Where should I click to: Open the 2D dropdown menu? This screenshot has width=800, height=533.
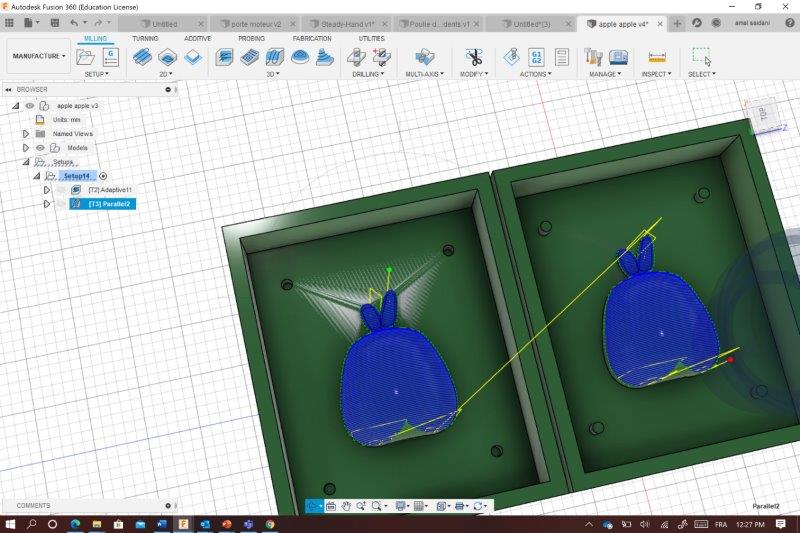[x=166, y=74]
